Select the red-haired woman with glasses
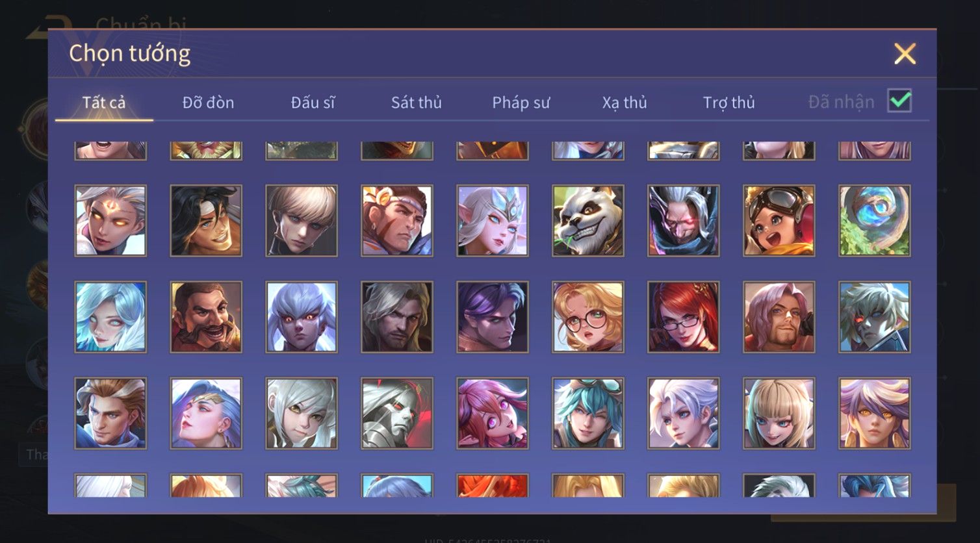The width and height of the screenshot is (980, 543). pyautogui.click(x=684, y=317)
